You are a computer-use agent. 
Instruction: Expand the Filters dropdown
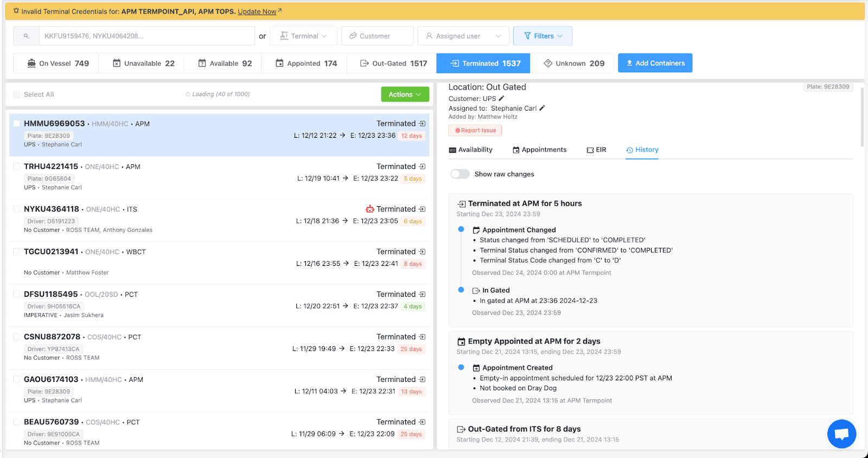(542, 36)
